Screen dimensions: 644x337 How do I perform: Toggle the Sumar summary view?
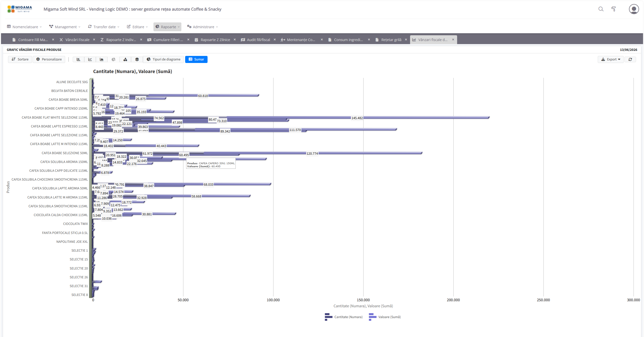point(196,59)
